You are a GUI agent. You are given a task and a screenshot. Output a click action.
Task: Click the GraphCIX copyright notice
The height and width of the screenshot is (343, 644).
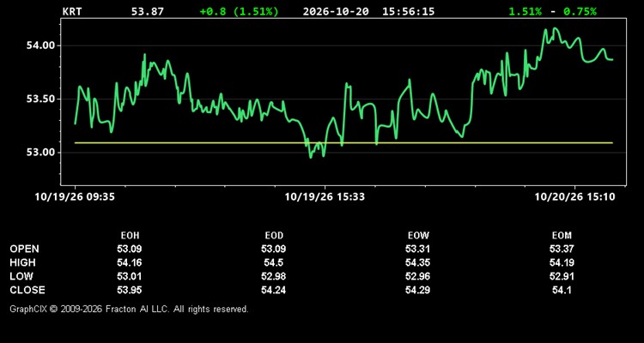pos(130,309)
